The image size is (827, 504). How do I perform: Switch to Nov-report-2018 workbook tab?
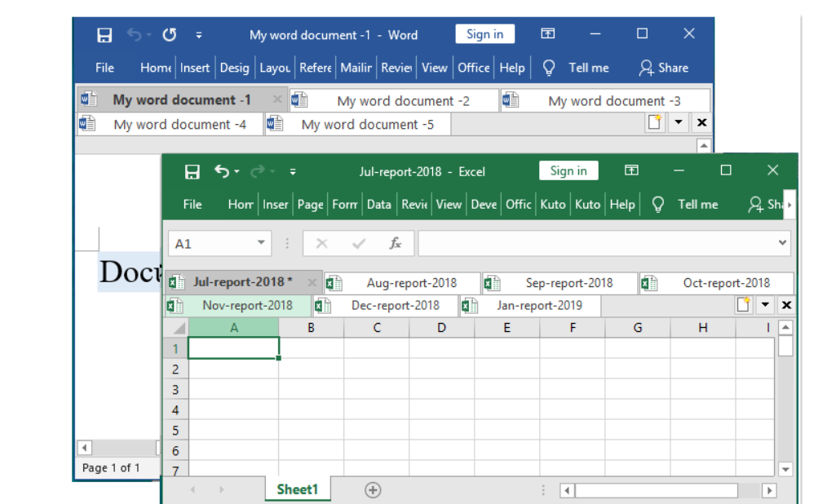point(238,306)
